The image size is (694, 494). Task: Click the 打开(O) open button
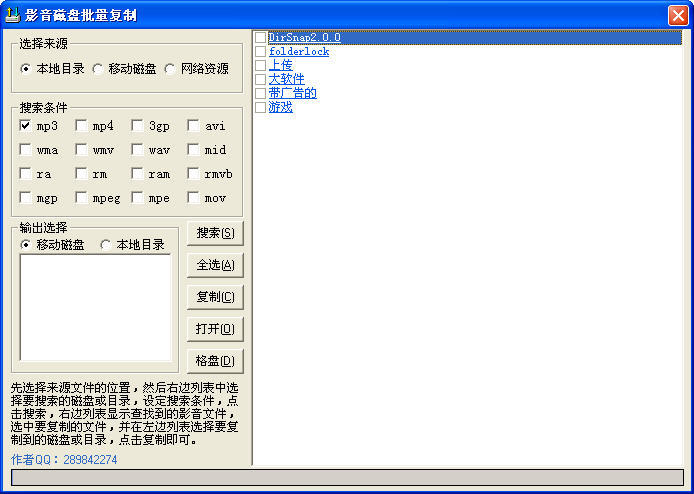pos(215,329)
